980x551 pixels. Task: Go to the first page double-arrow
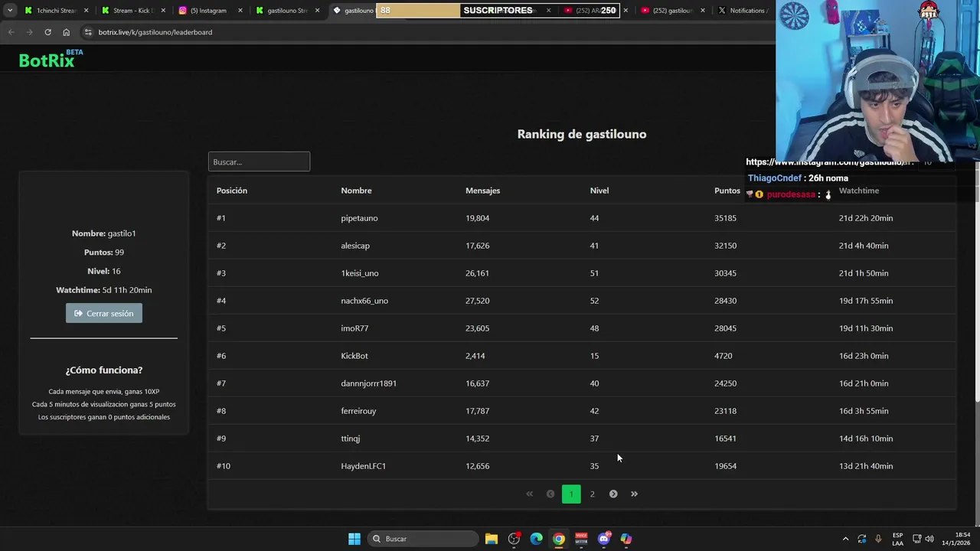tap(529, 494)
